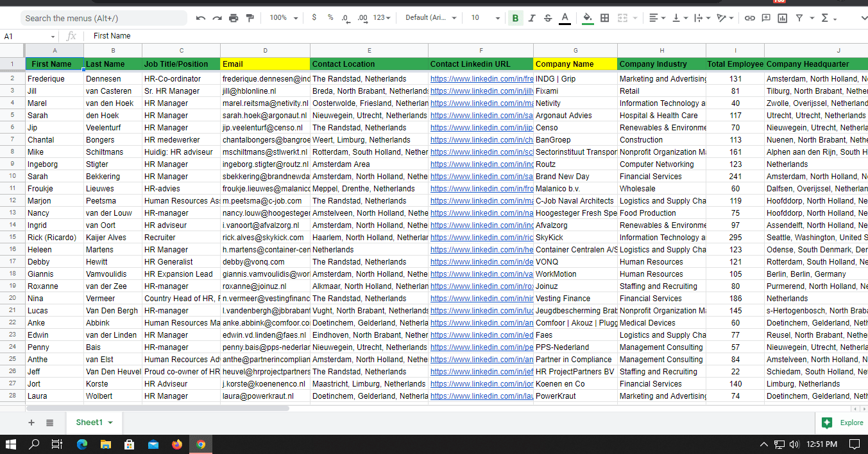Click the Format as percent icon
868x454 pixels.
click(330, 18)
